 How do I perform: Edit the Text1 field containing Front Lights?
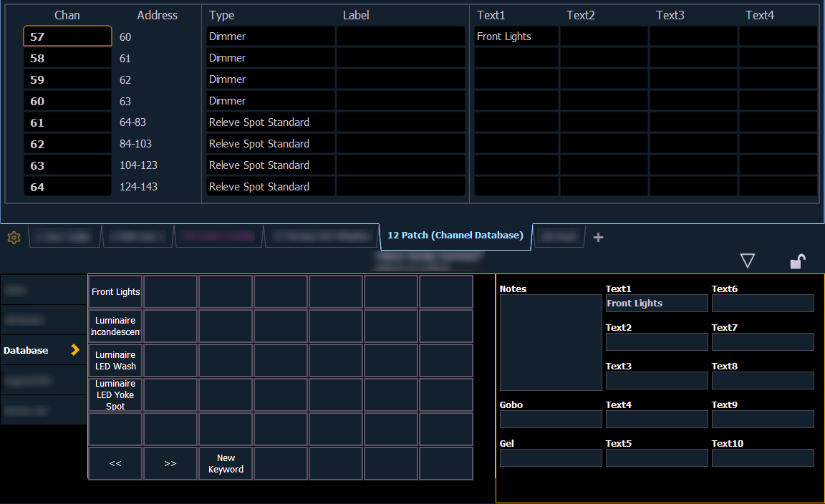(x=657, y=304)
